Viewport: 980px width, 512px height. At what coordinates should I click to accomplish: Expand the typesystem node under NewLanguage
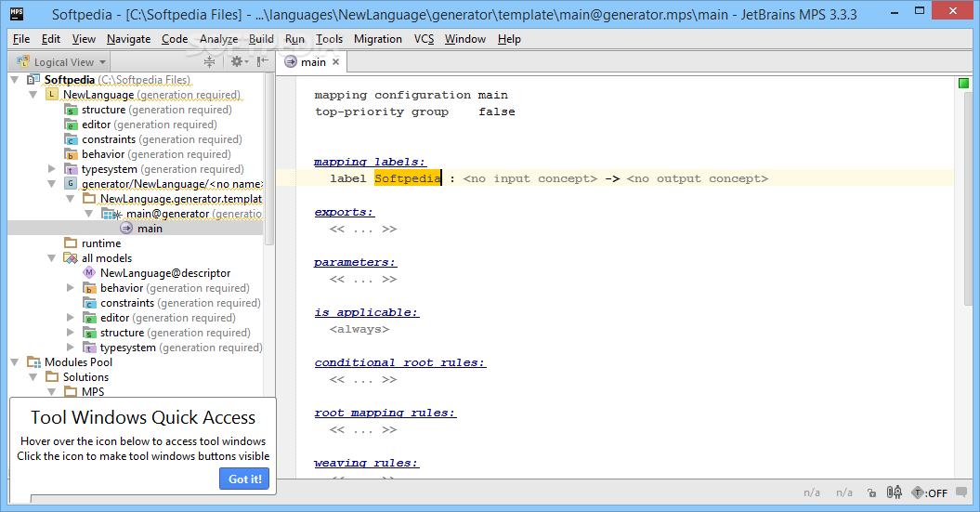click(52, 169)
